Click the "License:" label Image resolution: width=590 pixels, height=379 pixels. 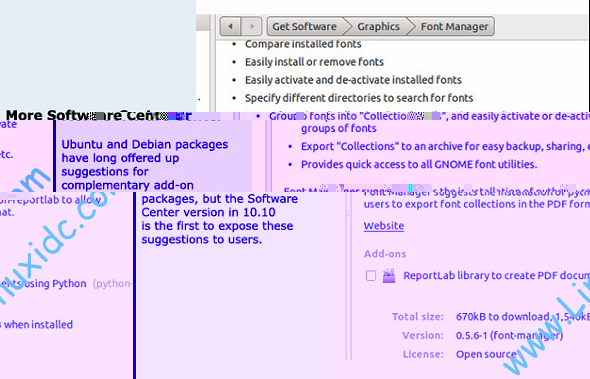coord(423,354)
